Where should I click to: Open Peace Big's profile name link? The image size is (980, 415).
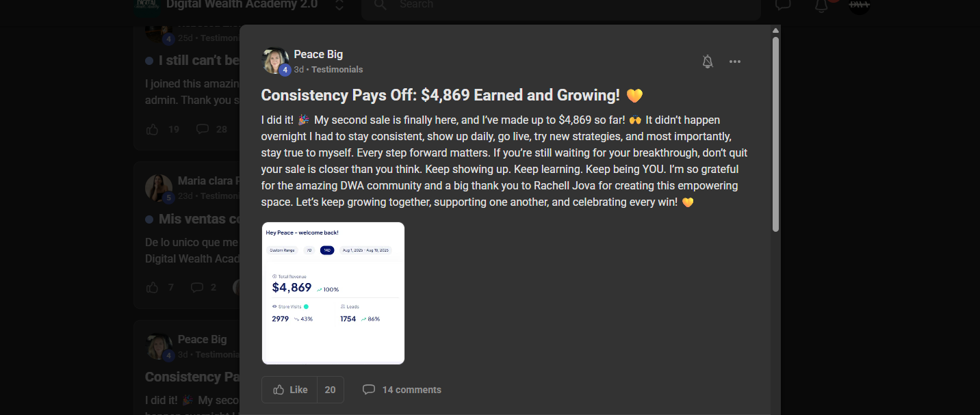click(x=318, y=54)
